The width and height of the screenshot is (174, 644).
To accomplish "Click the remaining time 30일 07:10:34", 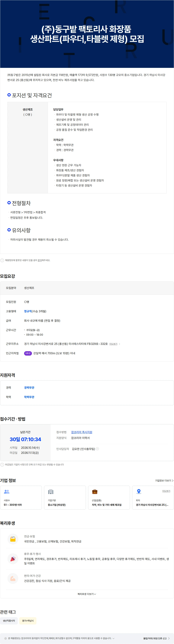I will (25, 439).
